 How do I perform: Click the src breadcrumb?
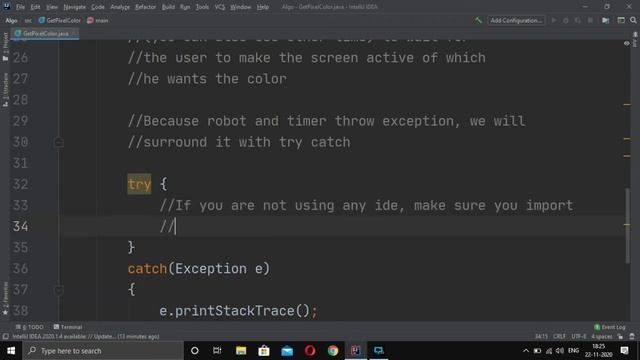[28, 20]
